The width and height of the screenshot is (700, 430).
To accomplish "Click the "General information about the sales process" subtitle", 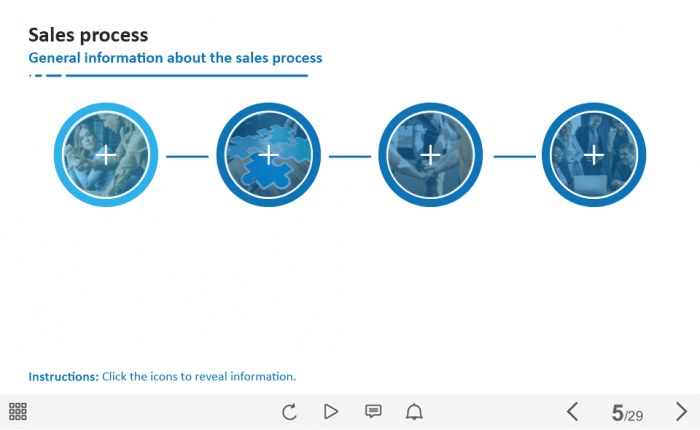I will (x=175, y=58).
